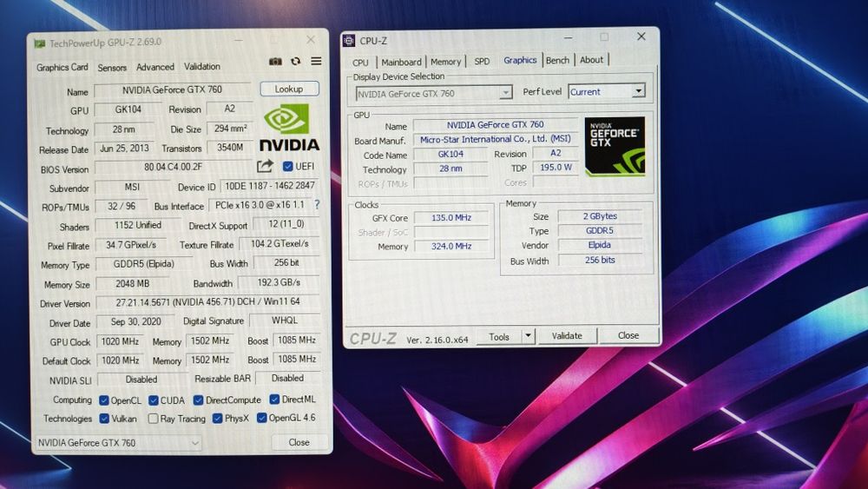This screenshot has width=868, height=489.
Task: Toggle the UEFI checkbox
Action: [x=287, y=166]
